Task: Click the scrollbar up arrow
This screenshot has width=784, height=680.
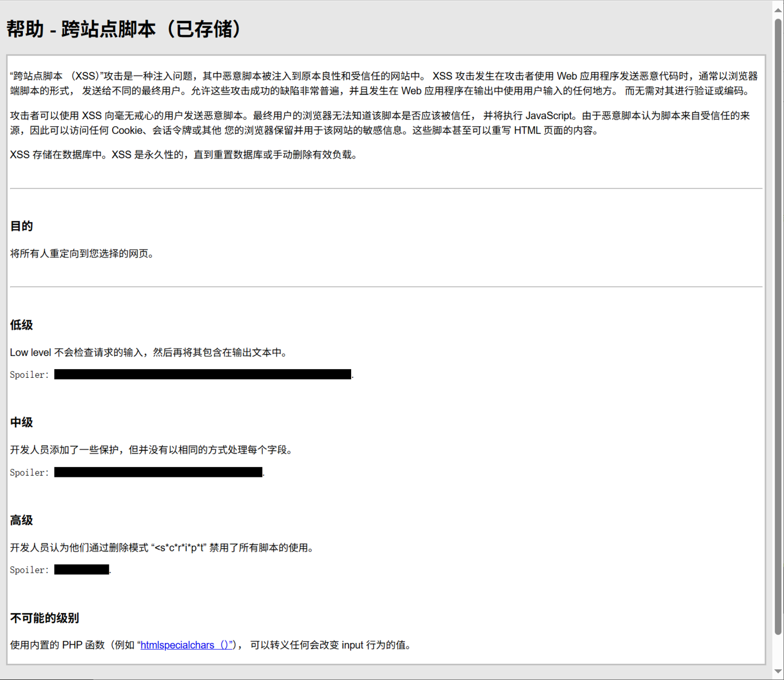Action: click(778, 9)
